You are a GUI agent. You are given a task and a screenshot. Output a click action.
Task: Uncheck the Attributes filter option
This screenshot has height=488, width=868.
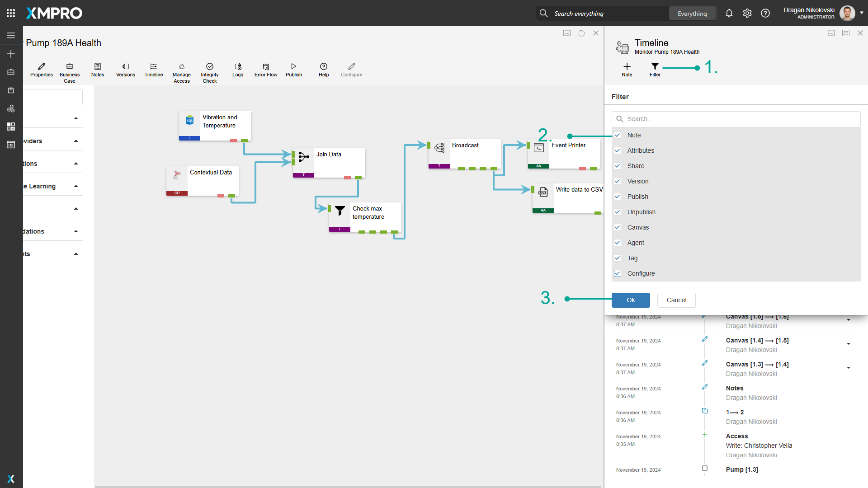pos(618,150)
